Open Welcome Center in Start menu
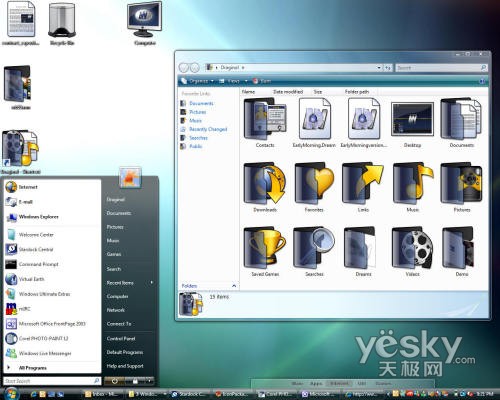The width and height of the screenshot is (500, 400). [x=53, y=235]
